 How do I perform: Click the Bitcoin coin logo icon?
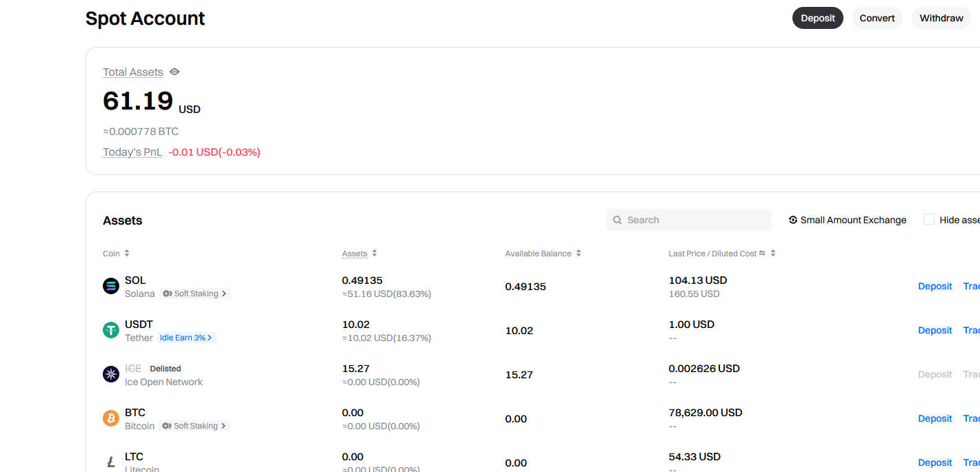tap(111, 418)
